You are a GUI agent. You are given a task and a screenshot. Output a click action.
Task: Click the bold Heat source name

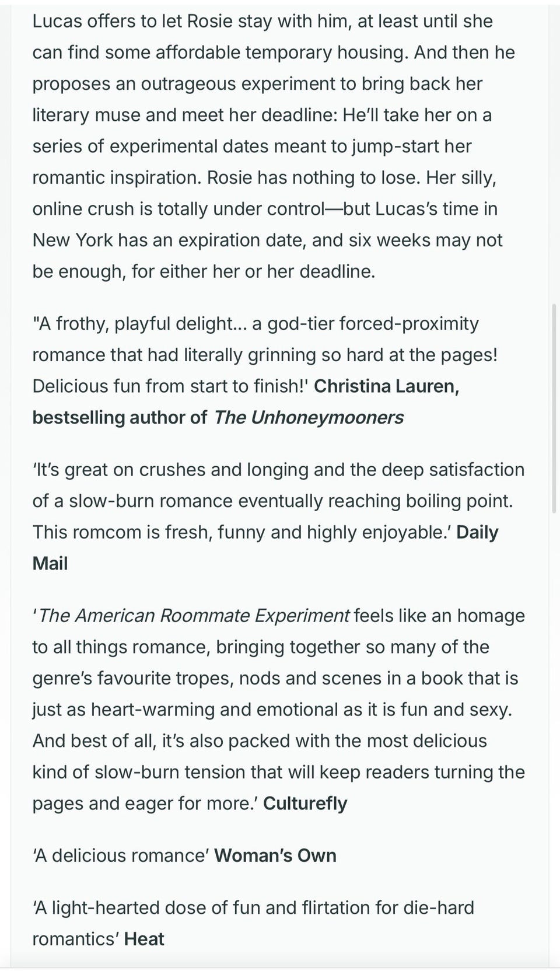(x=144, y=939)
